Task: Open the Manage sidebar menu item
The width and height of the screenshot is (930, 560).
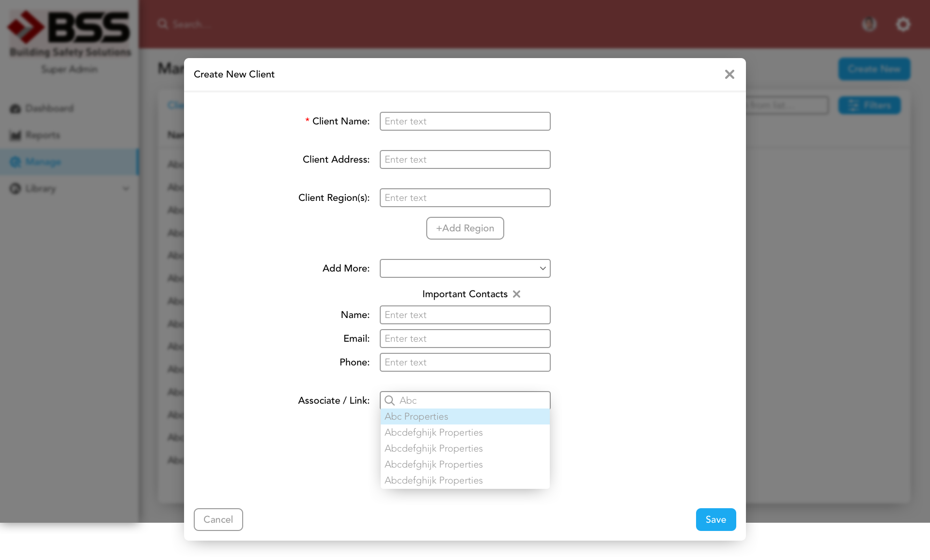Action: click(44, 162)
